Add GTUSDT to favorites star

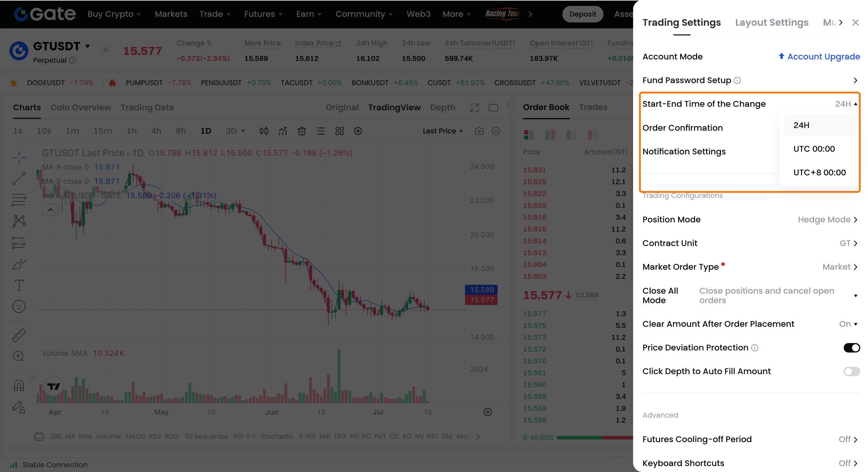(x=105, y=50)
